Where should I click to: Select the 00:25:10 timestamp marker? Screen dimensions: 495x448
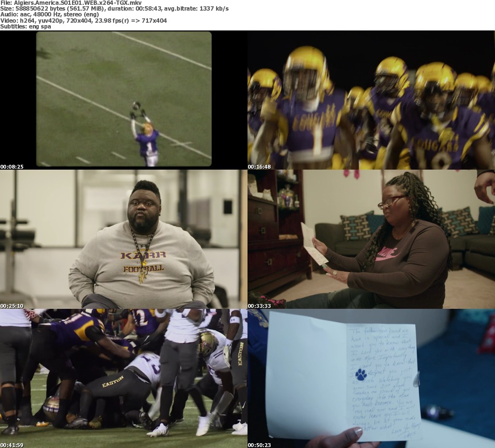(x=12, y=306)
